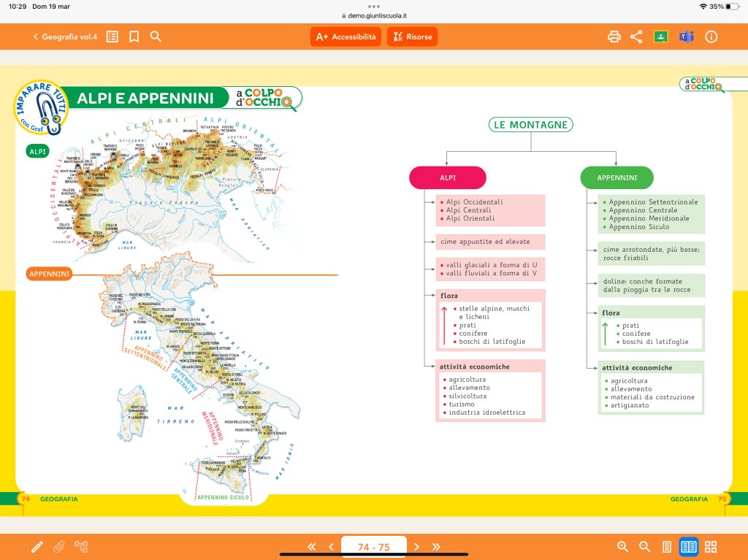Image resolution: width=748 pixels, height=560 pixels.
Task: Open Microsoft Teams sharing icon
Action: pos(686,37)
